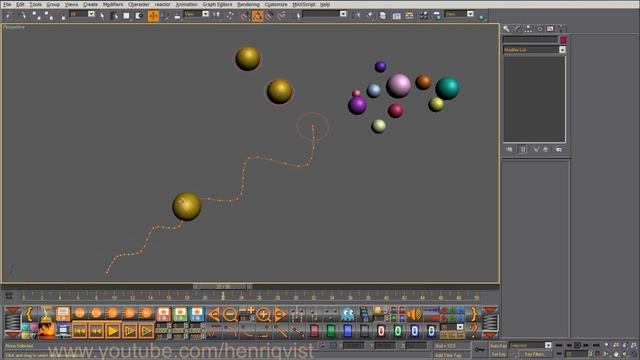Click the red battery icon
This screenshot has width=640, height=360.
pos(314,330)
